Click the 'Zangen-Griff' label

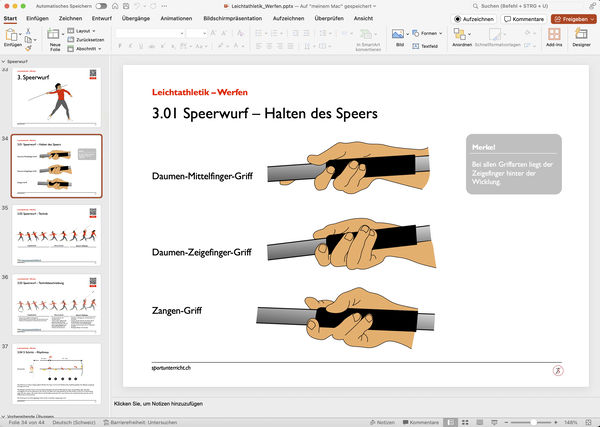[x=177, y=310]
